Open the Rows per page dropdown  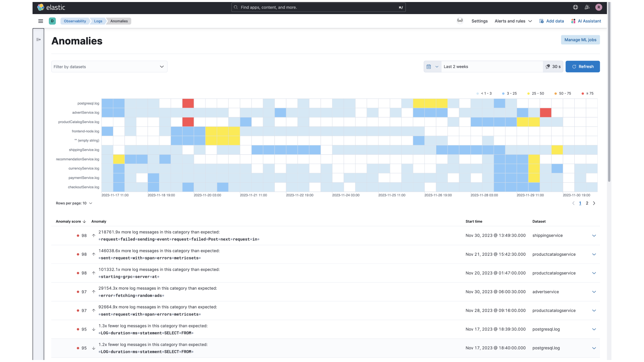click(74, 203)
